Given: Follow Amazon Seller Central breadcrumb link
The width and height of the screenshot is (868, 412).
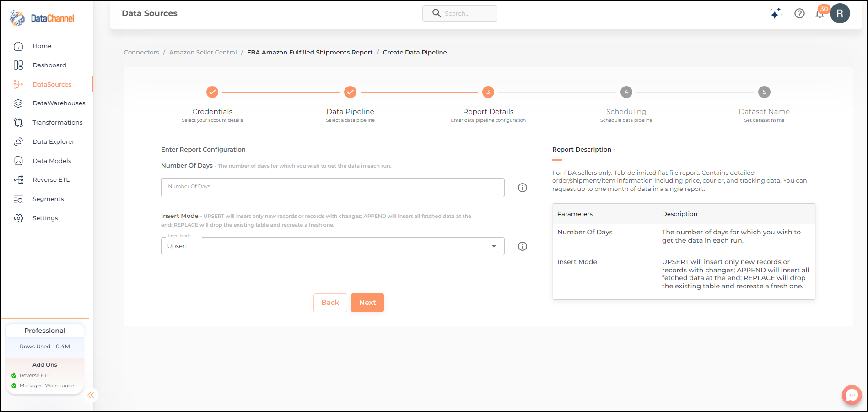Looking at the screenshot, I should 203,53.
